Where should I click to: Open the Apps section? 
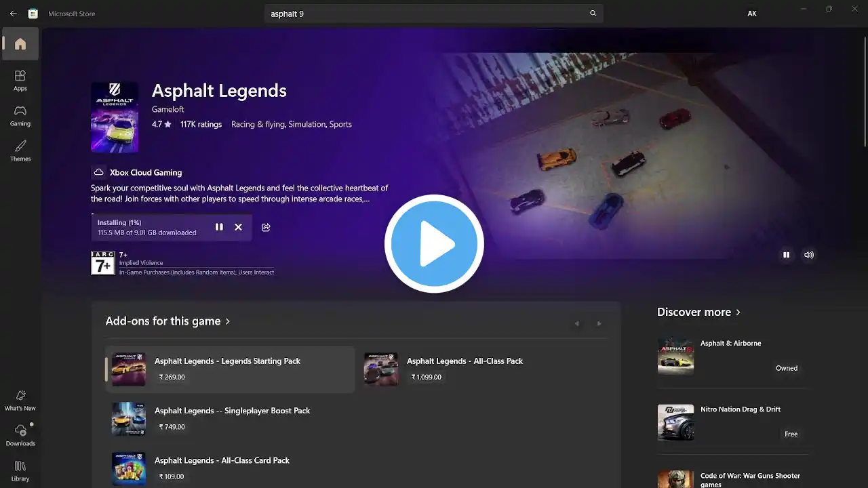(x=20, y=80)
